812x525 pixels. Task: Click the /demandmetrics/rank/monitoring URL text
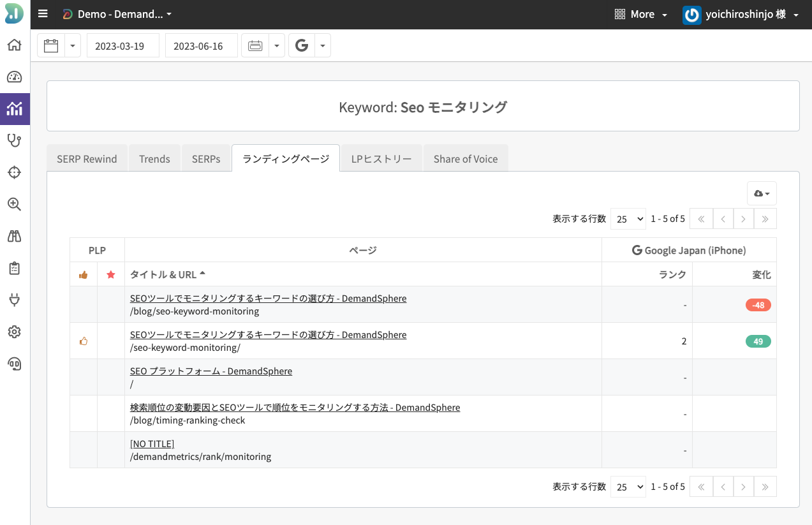point(201,457)
